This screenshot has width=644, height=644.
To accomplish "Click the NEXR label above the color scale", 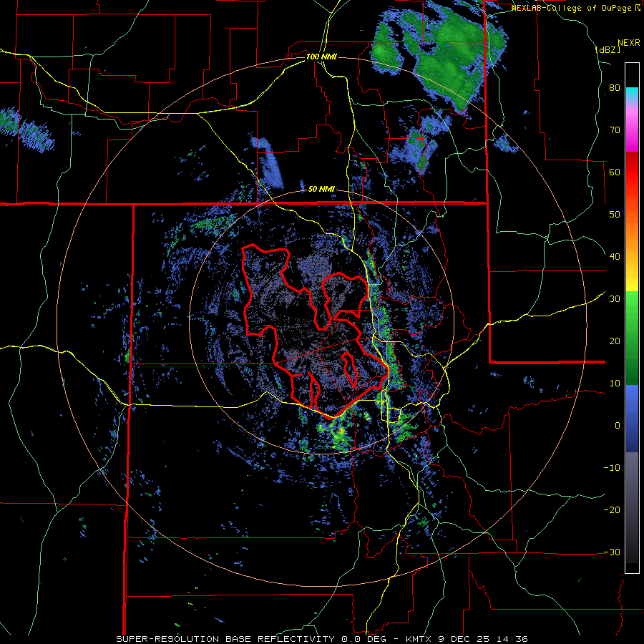I will point(628,43).
